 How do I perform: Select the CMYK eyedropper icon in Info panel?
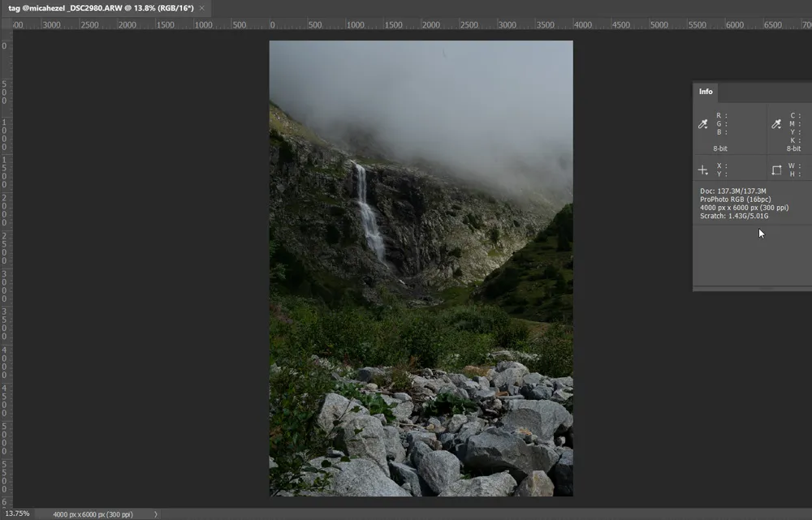point(777,123)
